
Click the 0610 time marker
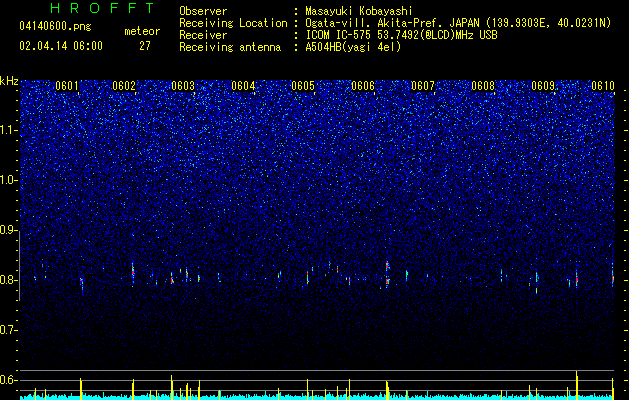603,86
